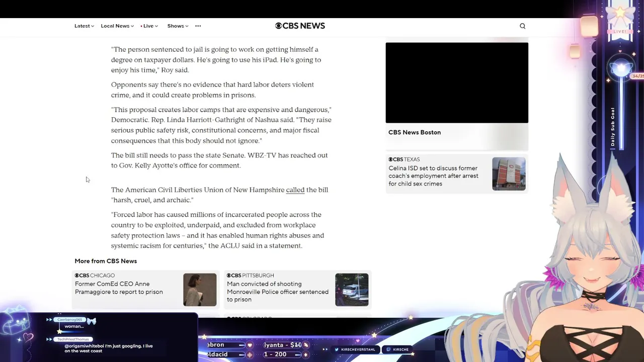This screenshot has height=362, width=644.
Task: Click the CBS Texas source label
Action: (x=404, y=159)
